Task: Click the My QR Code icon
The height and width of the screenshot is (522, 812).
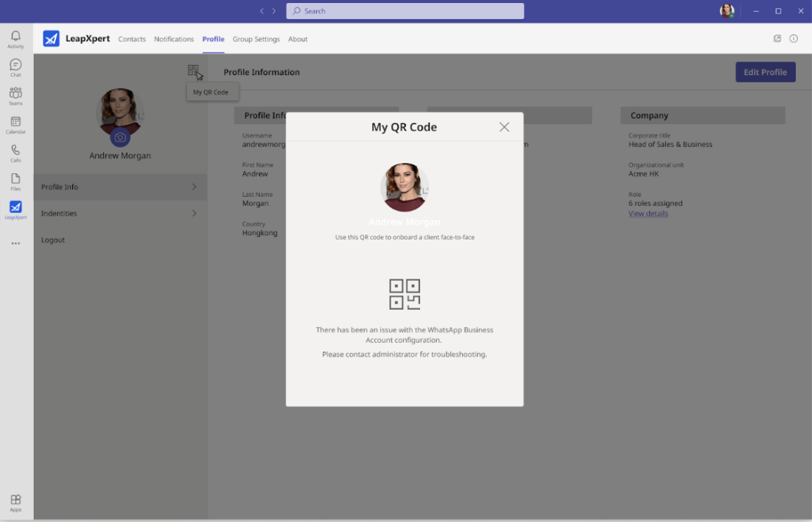Action: [193, 70]
